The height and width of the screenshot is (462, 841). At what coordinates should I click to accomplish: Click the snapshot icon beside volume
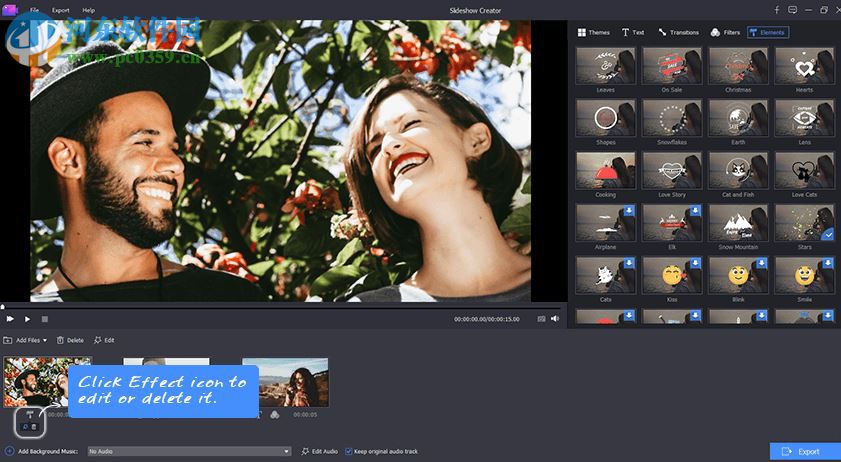pyautogui.click(x=541, y=319)
